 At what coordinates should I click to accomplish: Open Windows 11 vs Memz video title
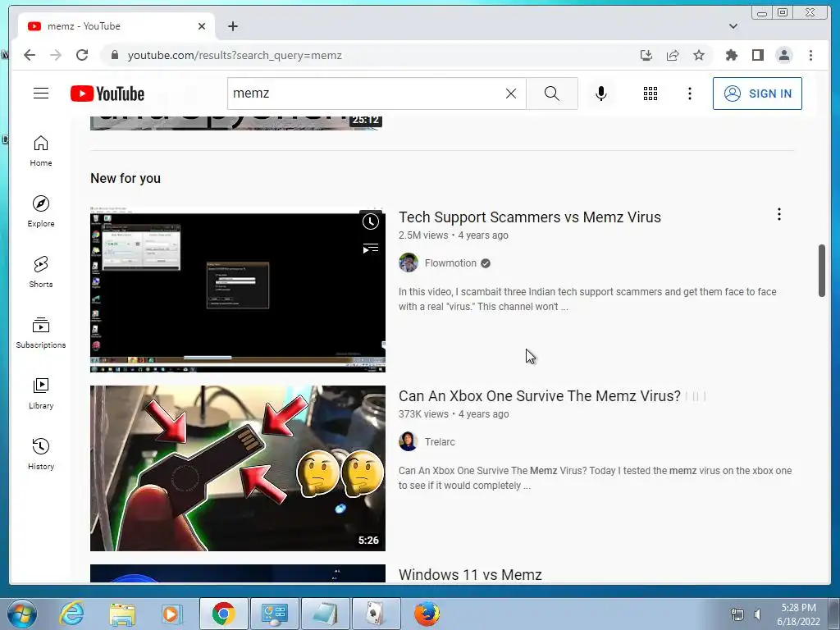pyautogui.click(x=470, y=575)
